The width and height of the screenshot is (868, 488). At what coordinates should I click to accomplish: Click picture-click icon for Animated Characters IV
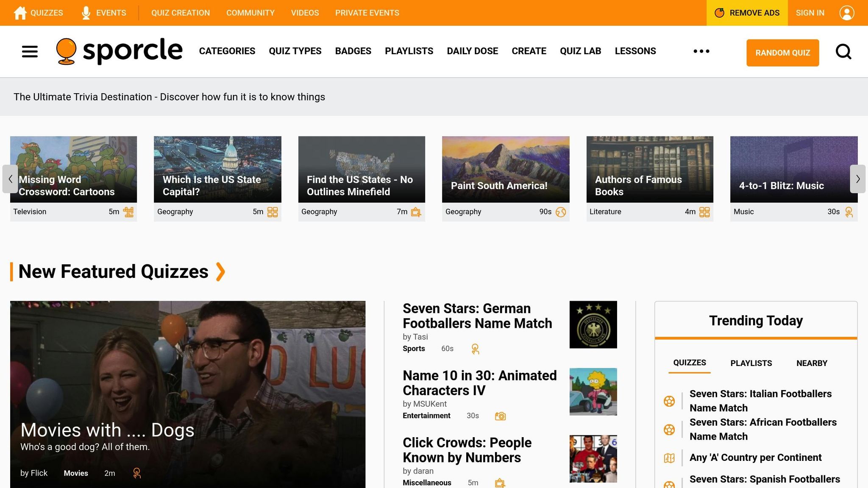(x=500, y=416)
